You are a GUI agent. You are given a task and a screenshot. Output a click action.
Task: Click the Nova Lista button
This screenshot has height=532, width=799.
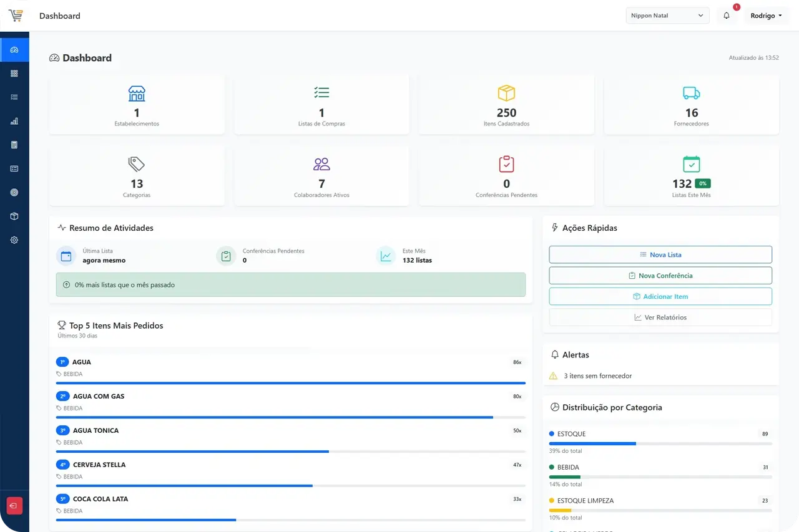(660, 254)
